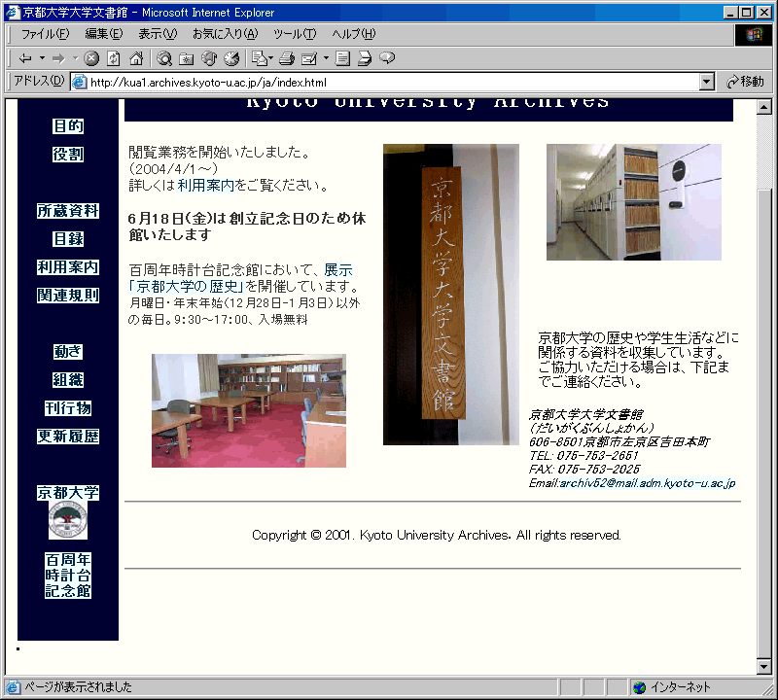The width and height of the screenshot is (778, 700).
Task: Launch Messenger speech-bubble toolbar icon
Action: point(387,58)
